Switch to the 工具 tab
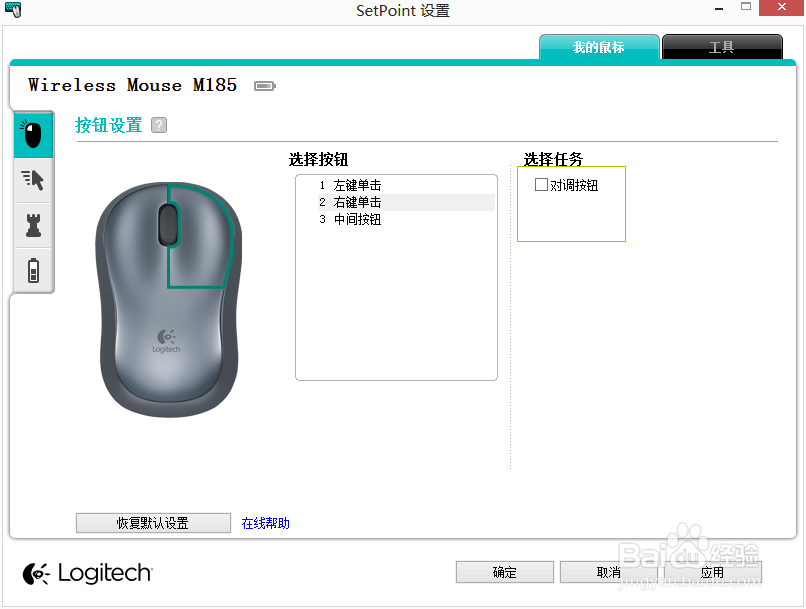This screenshot has height=609, width=806. [722, 47]
